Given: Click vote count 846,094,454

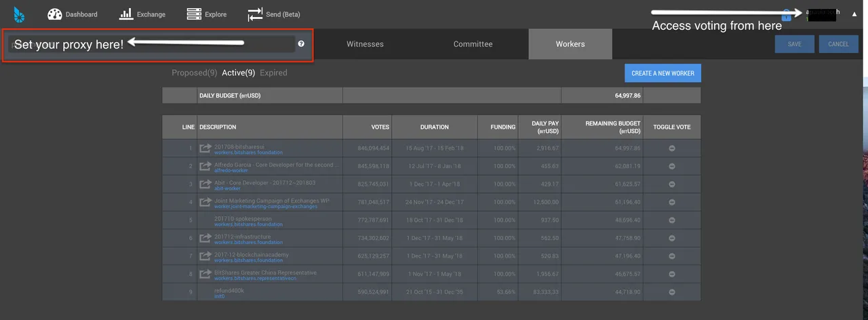Looking at the screenshot, I should (374, 148).
